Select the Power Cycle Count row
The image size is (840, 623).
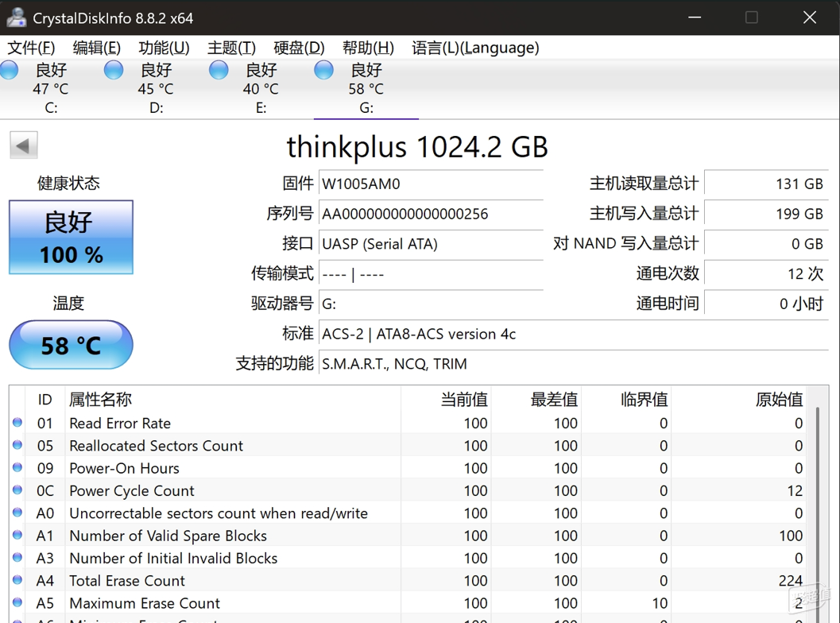[408, 490]
